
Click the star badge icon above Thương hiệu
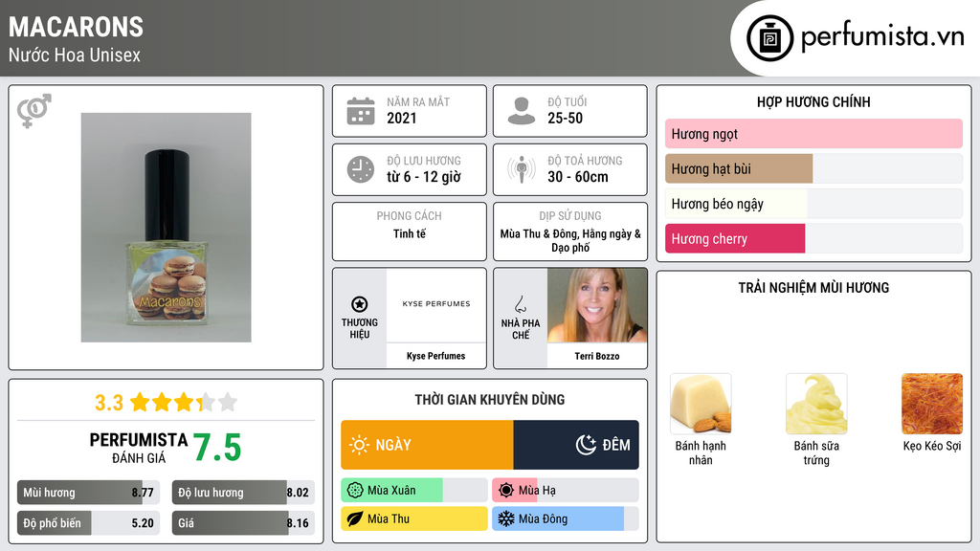coord(360,304)
